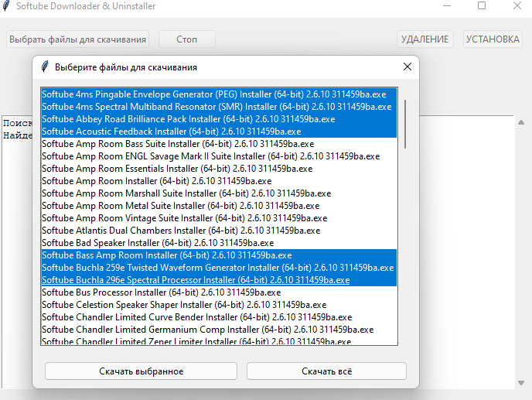The height and width of the screenshot is (400, 532).
Task: Select 'Softube Amp Room Vintage Suite' item
Action: coord(219,218)
